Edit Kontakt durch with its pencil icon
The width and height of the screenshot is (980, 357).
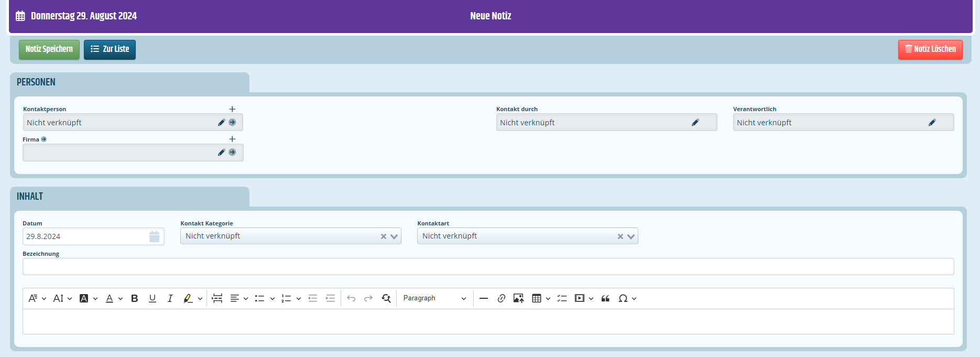[695, 123]
